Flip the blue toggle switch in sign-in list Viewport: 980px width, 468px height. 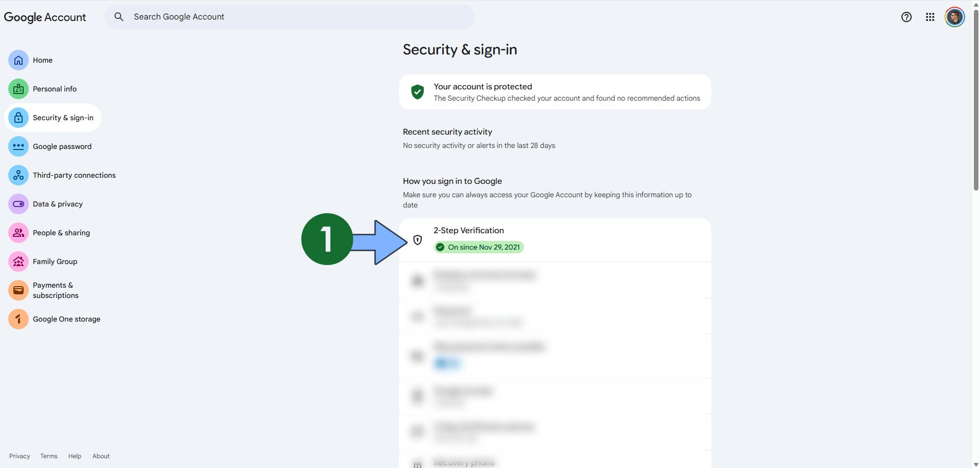(447, 363)
